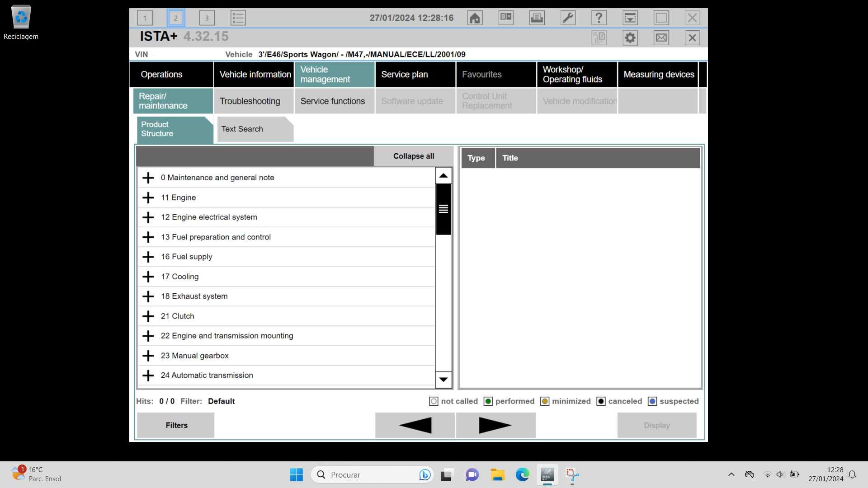
Task: Toggle the 'performed' status indicator
Action: 488,401
